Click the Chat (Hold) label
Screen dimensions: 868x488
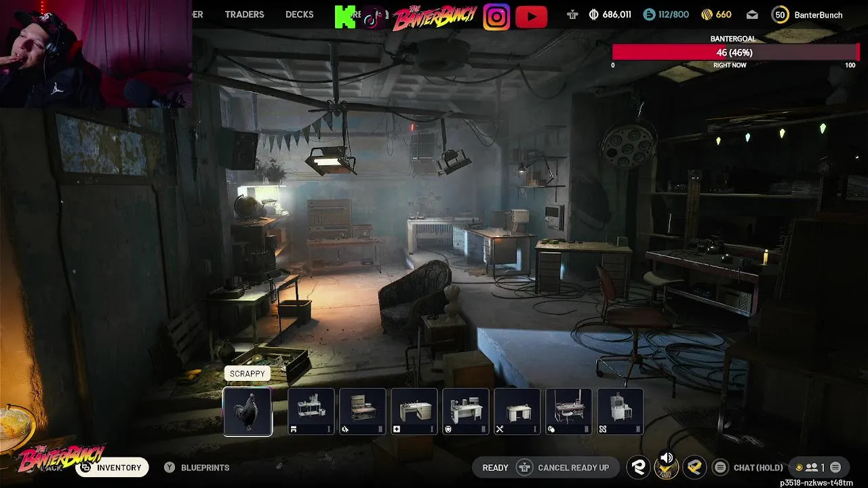758,468
